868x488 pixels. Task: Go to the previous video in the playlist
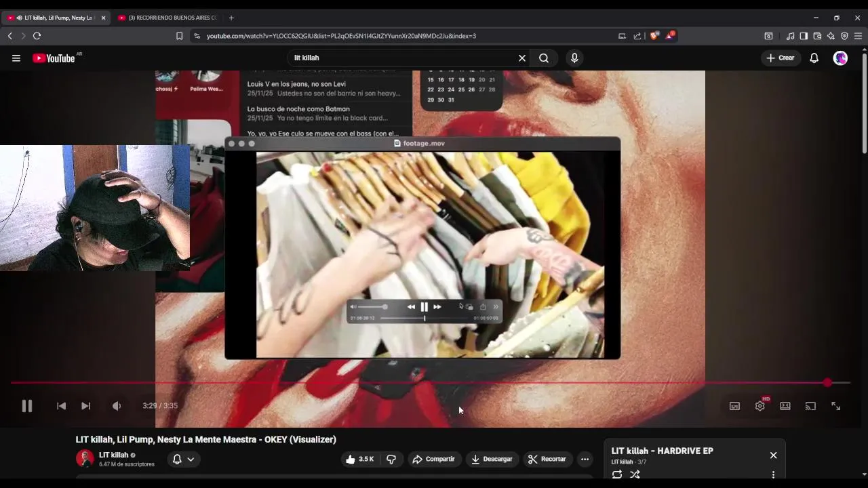pyautogui.click(x=61, y=406)
